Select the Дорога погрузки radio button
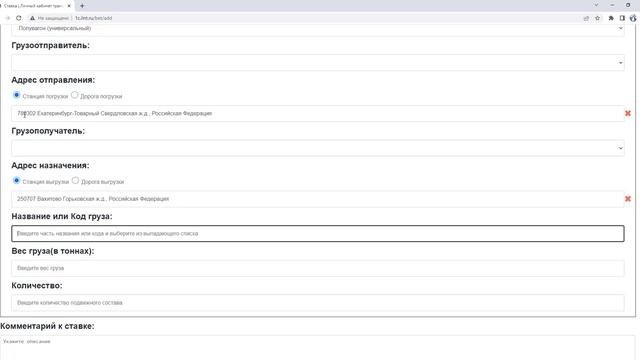This screenshot has height=360, width=640. (x=74, y=95)
